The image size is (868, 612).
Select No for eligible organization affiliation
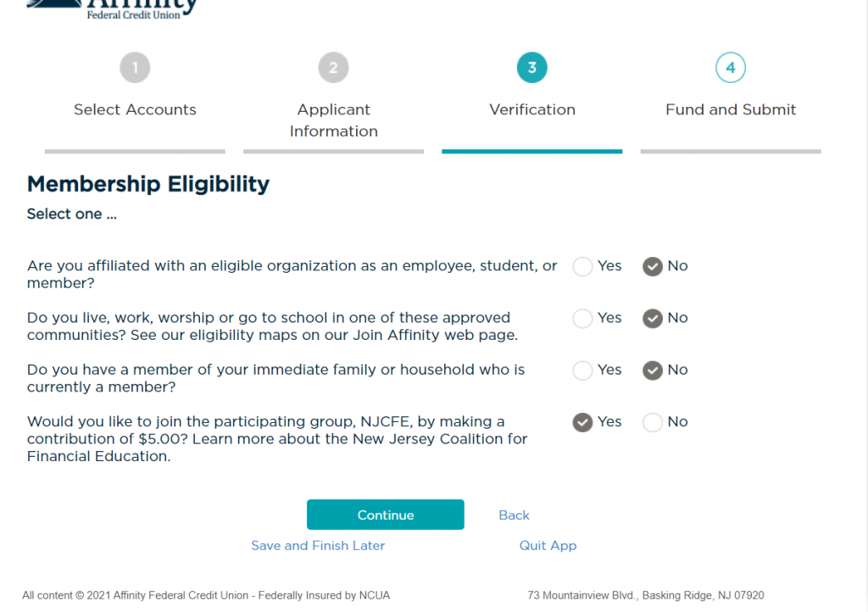point(653,266)
